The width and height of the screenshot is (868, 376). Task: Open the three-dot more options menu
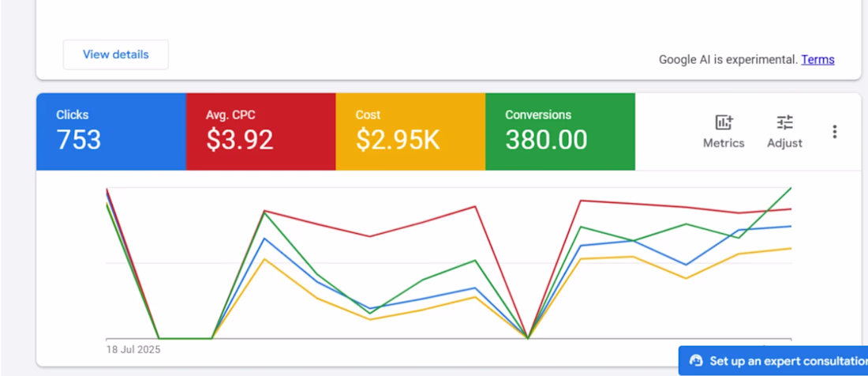(834, 132)
